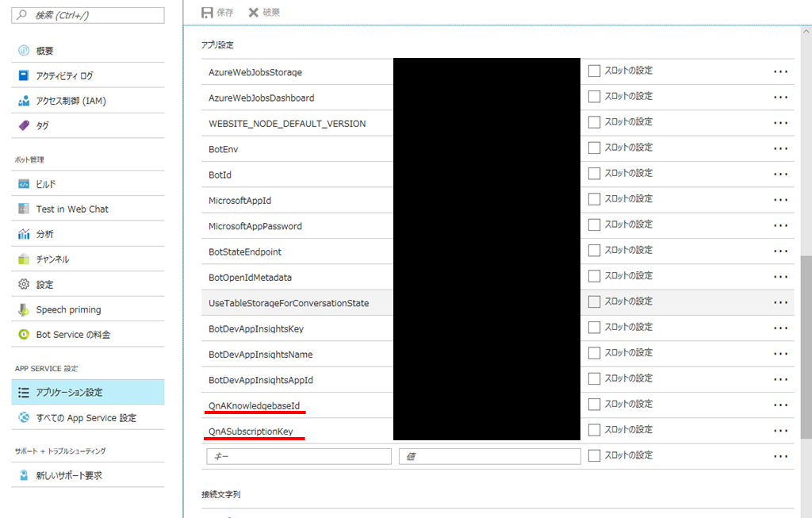Click the チャンネル channels icon
Screen dimensions: 812x518
pyautogui.click(x=24, y=259)
